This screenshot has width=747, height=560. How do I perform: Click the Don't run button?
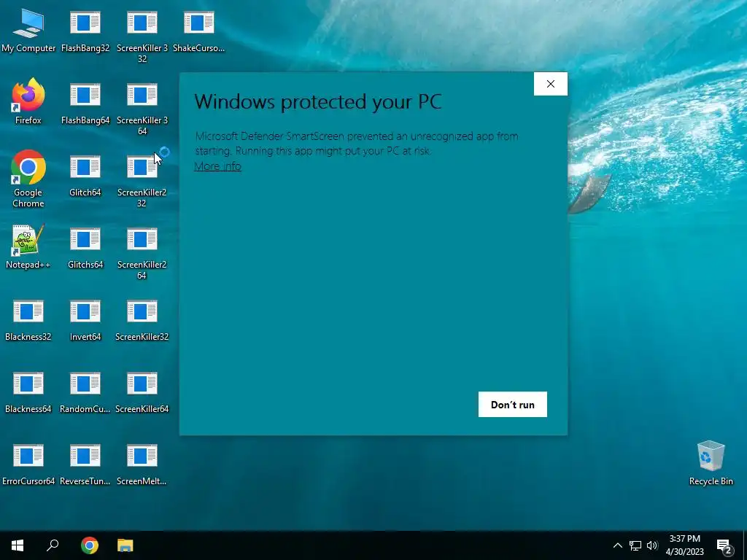513,404
